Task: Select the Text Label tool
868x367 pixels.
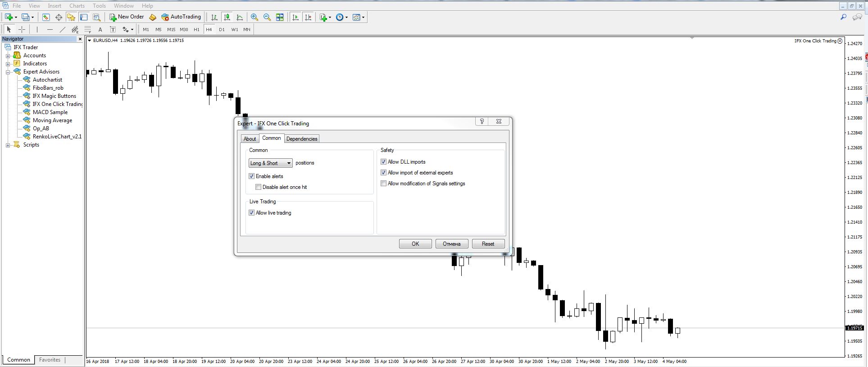Action: (x=113, y=29)
